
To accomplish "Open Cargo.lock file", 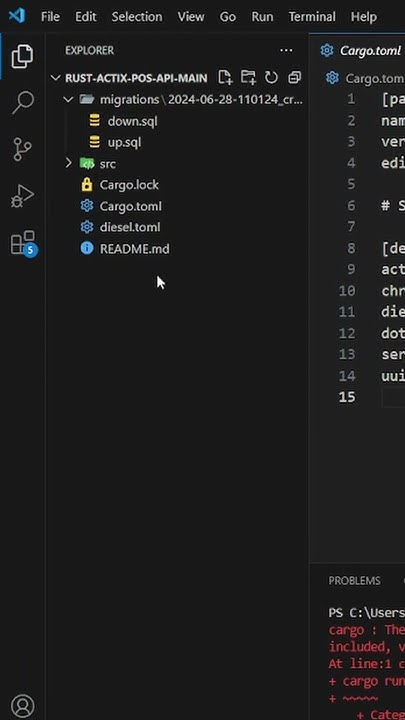I will point(129,185).
